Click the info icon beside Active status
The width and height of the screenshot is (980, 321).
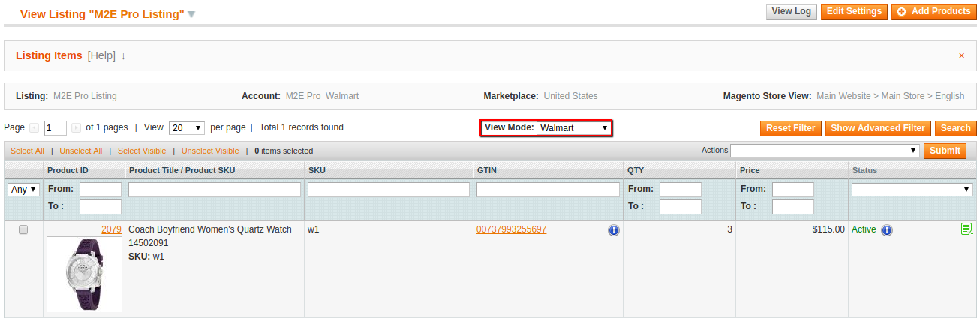[x=887, y=230]
